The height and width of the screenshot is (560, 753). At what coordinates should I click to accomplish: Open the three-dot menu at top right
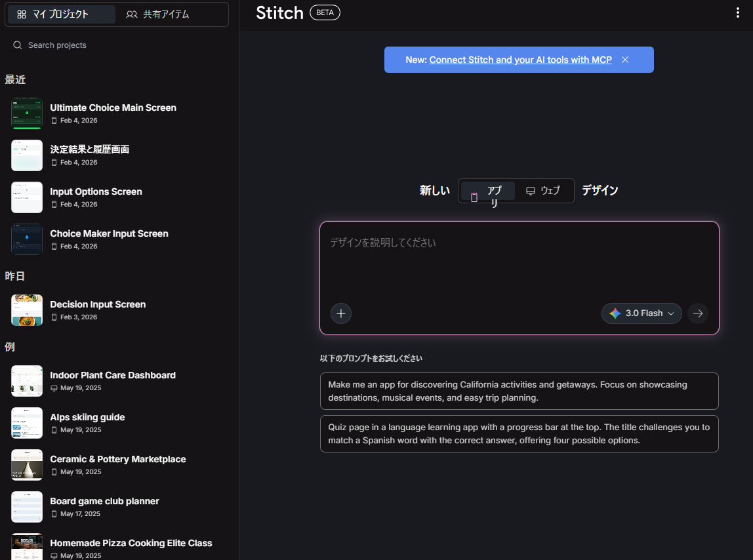pos(739,12)
